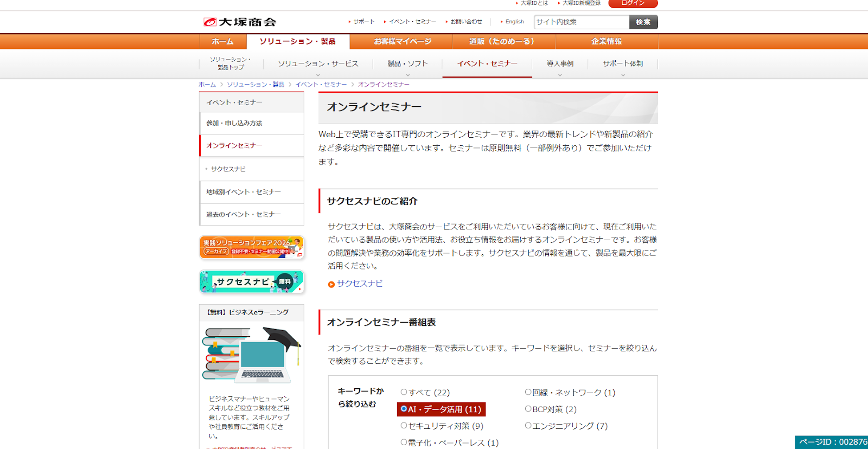Expand the サポート体制 submenu chevron
Screen dimensions: 868x449
[x=623, y=75]
